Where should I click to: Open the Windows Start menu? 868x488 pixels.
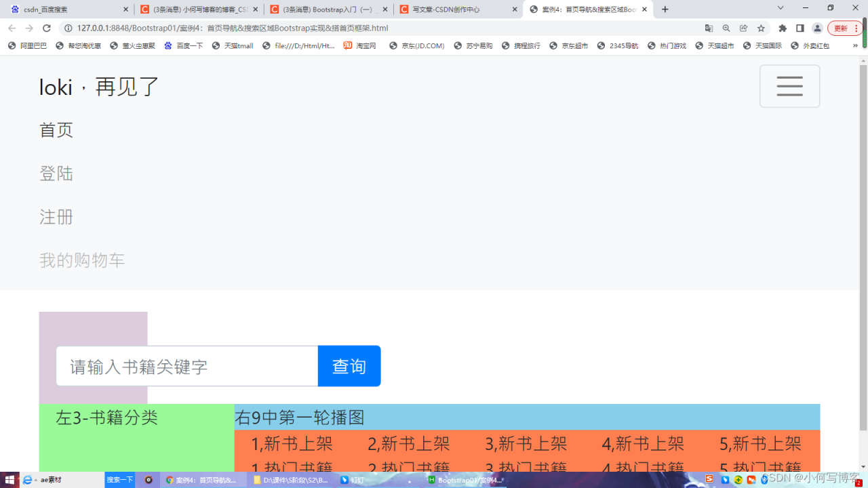(9, 480)
